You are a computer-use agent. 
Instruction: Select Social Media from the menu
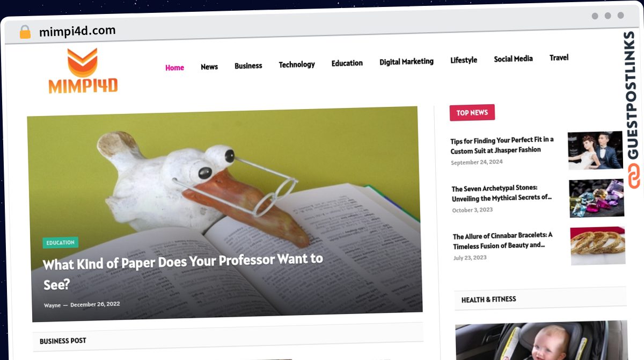click(513, 59)
